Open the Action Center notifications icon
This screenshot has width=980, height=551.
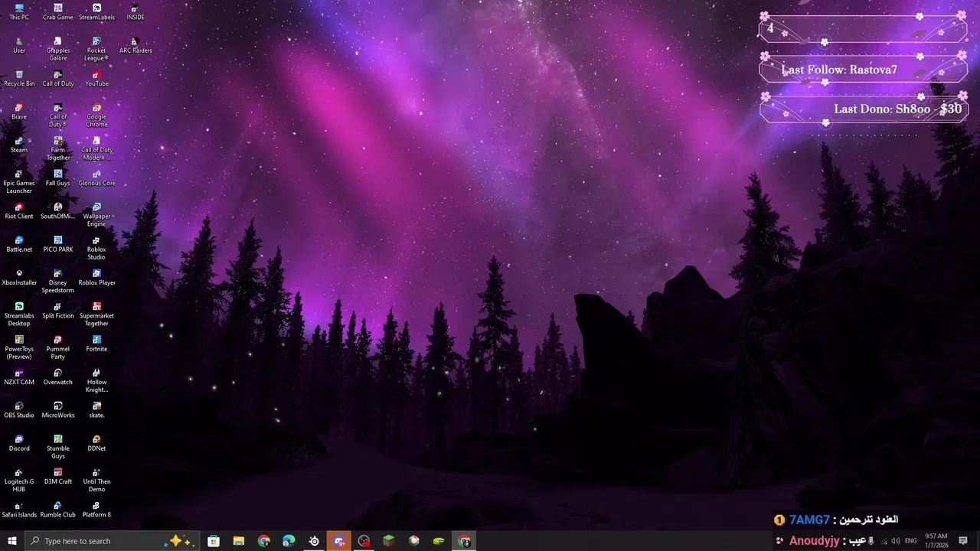click(964, 541)
